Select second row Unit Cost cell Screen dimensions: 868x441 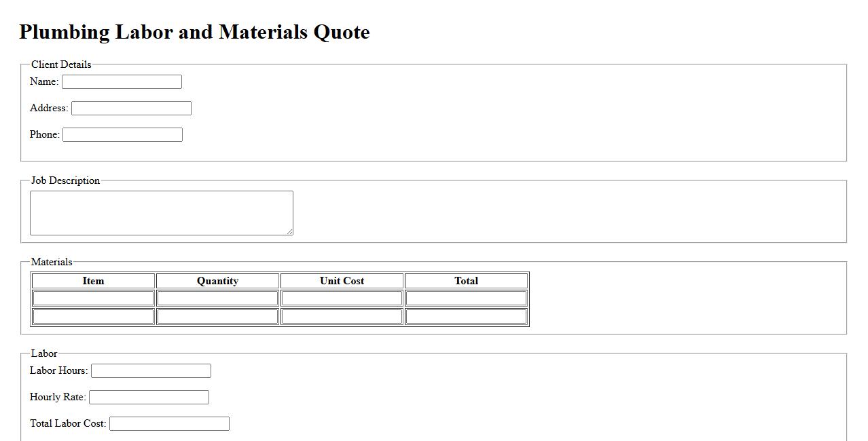(x=342, y=316)
